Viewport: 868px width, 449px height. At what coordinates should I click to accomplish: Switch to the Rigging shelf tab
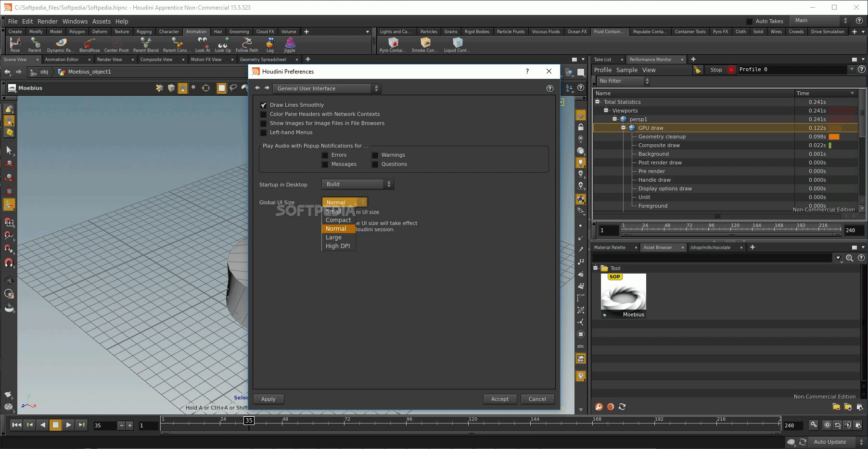pyautogui.click(x=144, y=32)
